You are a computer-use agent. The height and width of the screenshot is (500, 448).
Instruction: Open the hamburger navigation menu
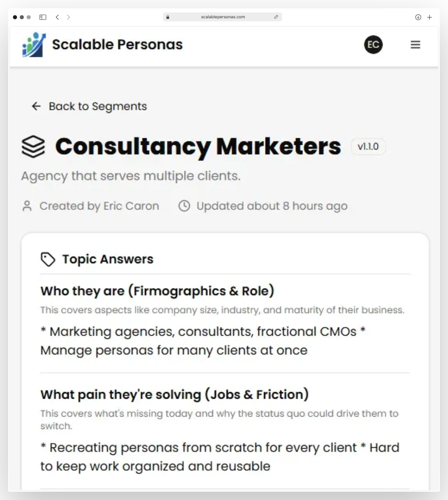[415, 44]
